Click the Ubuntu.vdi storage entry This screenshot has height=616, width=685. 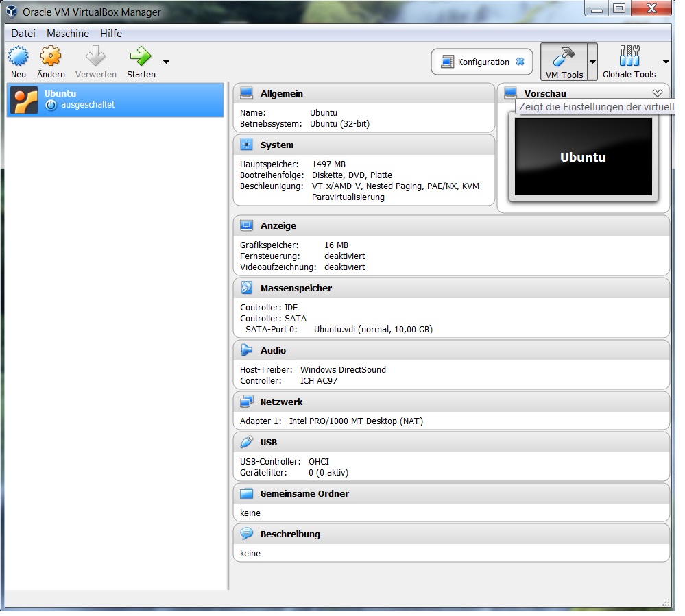point(373,330)
